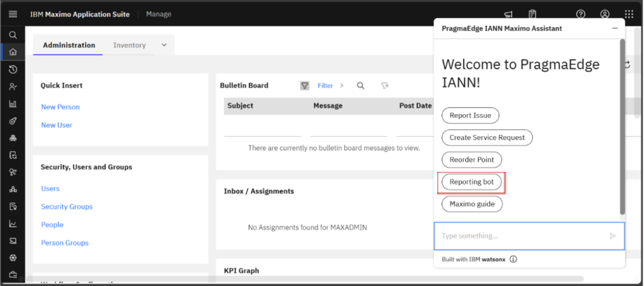Open the People link
644x286 pixels.
click(x=52, y=225)
